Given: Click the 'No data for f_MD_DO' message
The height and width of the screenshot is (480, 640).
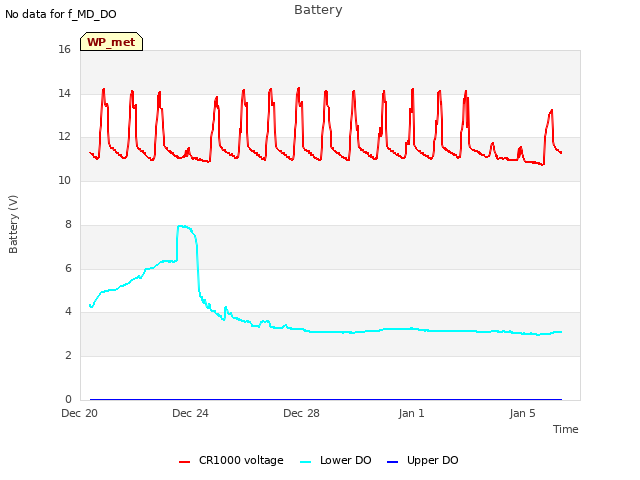Looking at the screenshot, I should coord(61,14).
